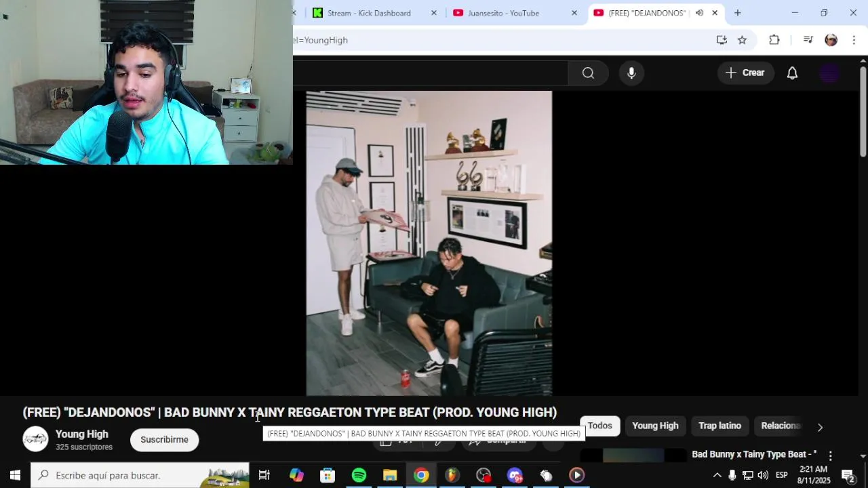Close the (FREE) "DEJANDONOS" tab
Image resolution: width=868 pixels, height=488 pixels.
point(715,13)
